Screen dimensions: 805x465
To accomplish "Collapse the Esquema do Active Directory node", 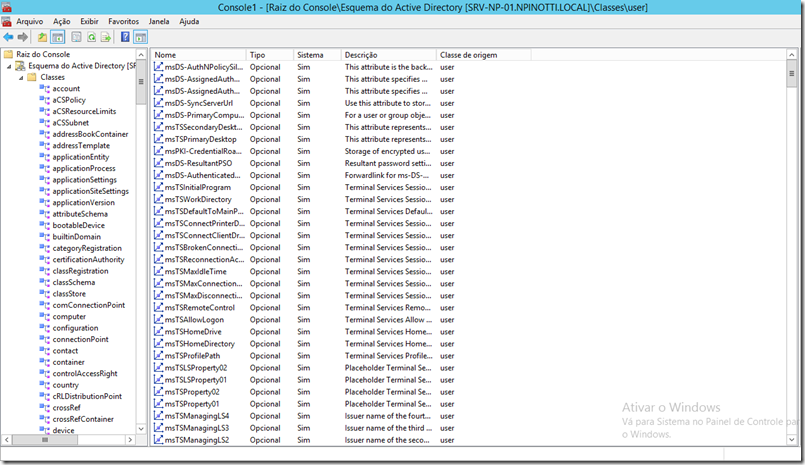I will click(9, 66).
